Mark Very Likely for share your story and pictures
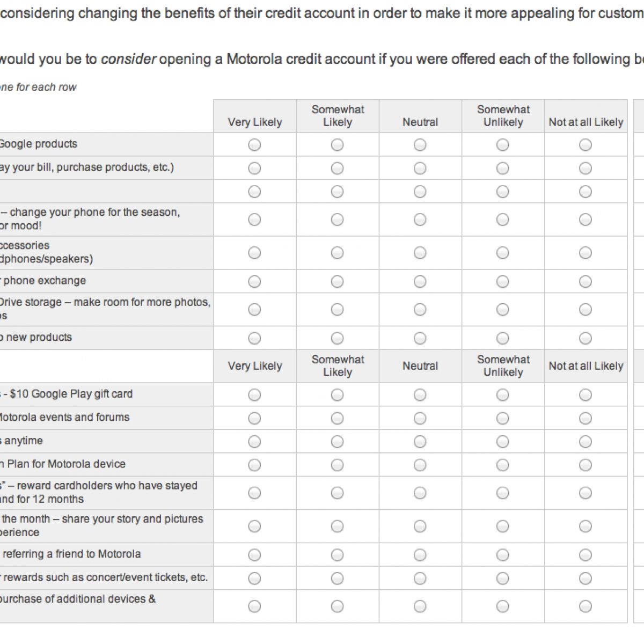Viewport: 644px width, 644px height. point(254,526)
